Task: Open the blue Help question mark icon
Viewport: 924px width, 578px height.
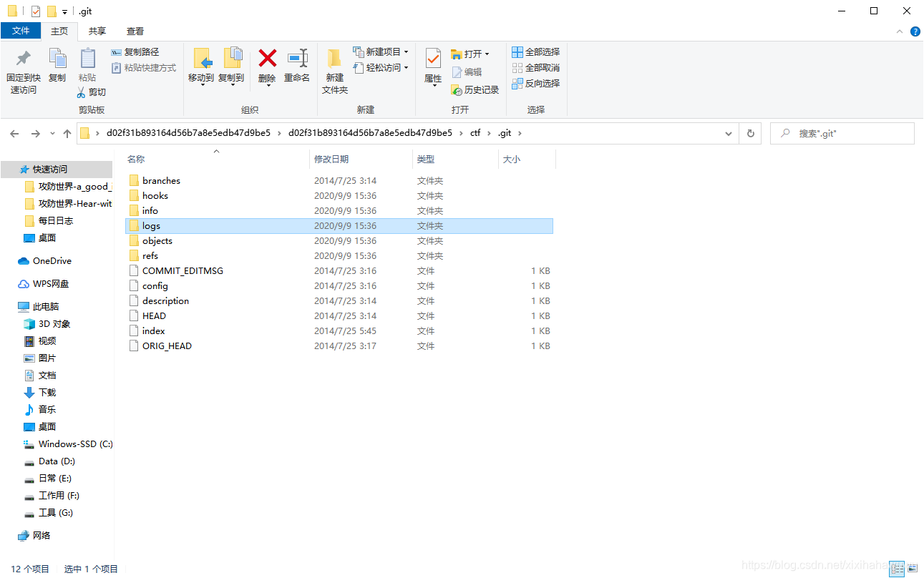Action: pyautogui.click(x=915, y=31)
